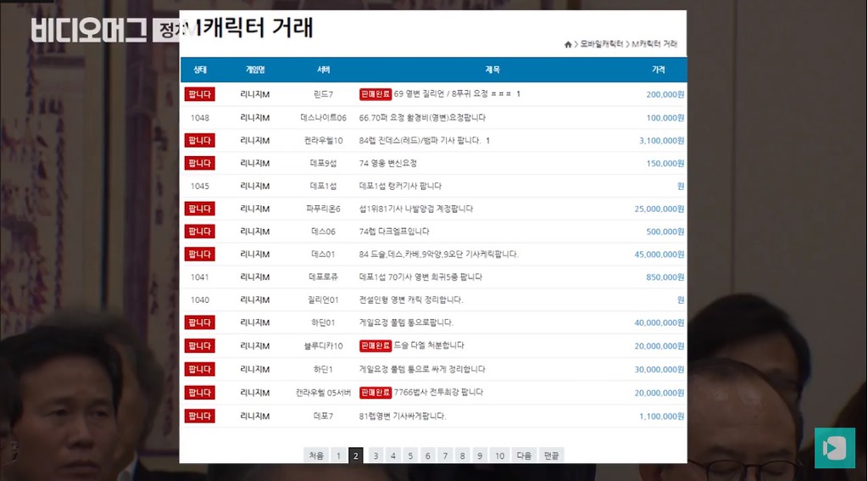This screenshot has height=481, width=868.
Task: Click the 상태 column header
Action: click(200, 70)
